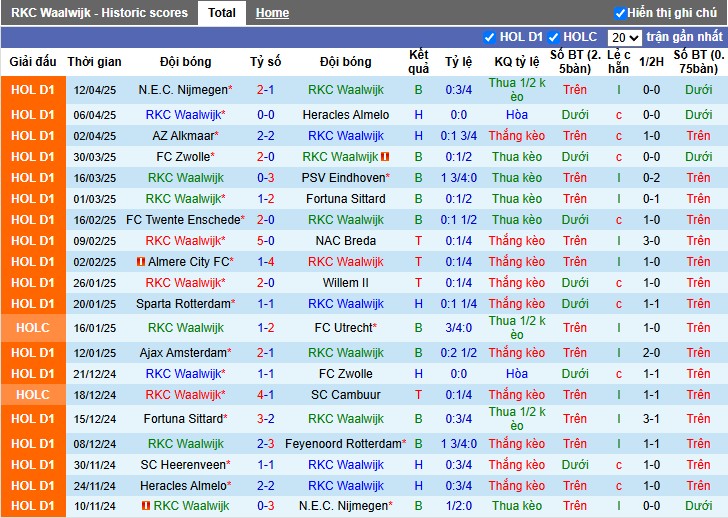Open FC Twente Enschede team link
The height and width of the screenshot is (518, 728).
tap(183, 220)
